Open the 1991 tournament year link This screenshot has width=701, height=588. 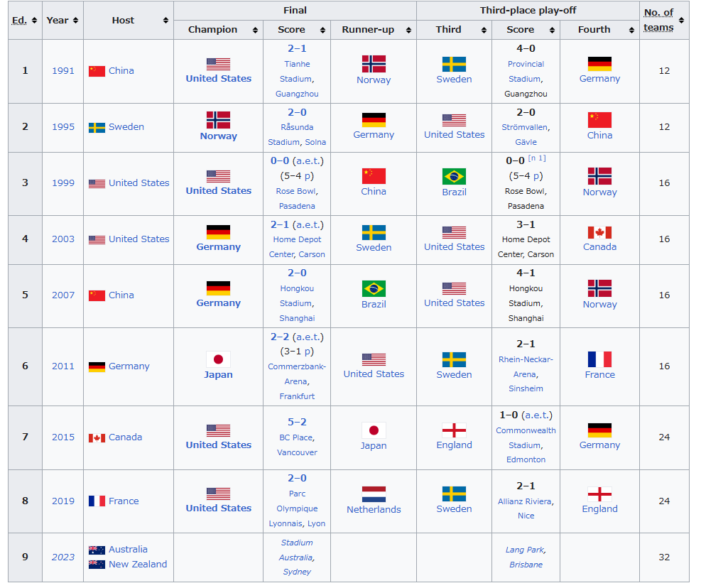tap(63, 71)
